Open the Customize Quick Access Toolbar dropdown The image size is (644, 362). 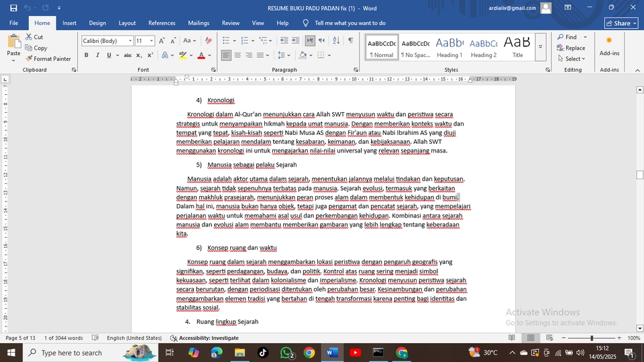coord(59,8)
